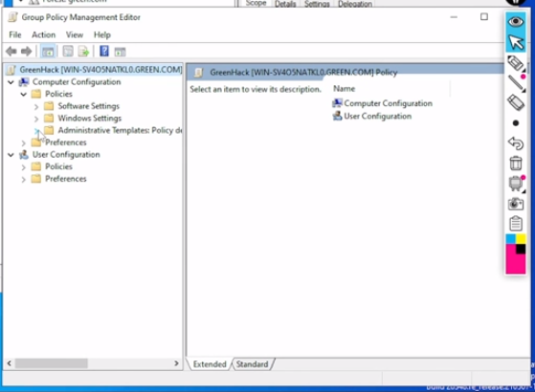Click the Export List toolbar icon

pos(83,52)
